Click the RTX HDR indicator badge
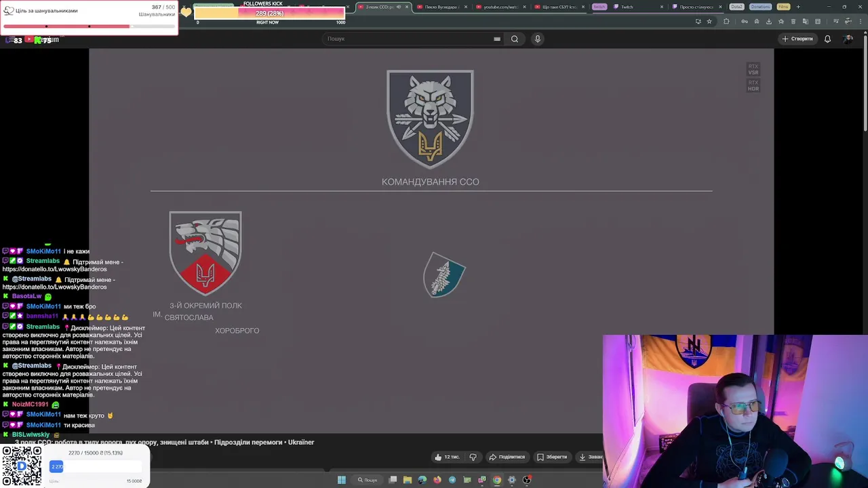 tap(753, 85)
